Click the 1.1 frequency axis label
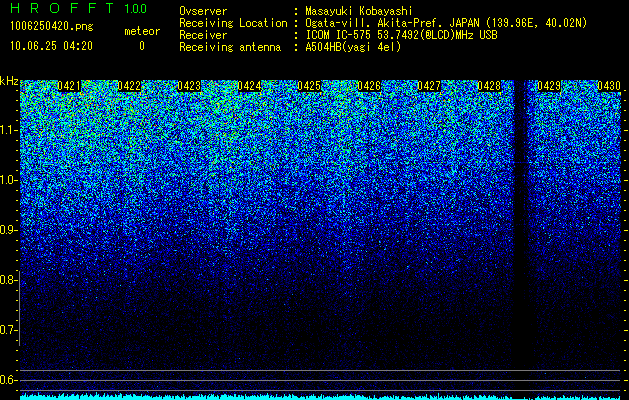Image resolution: width=629 pixels, height=400 pixels. pos(8,130)
